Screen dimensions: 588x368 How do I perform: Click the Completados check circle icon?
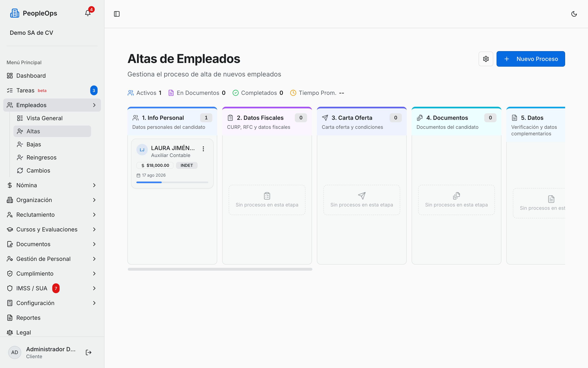coord(235,93)
